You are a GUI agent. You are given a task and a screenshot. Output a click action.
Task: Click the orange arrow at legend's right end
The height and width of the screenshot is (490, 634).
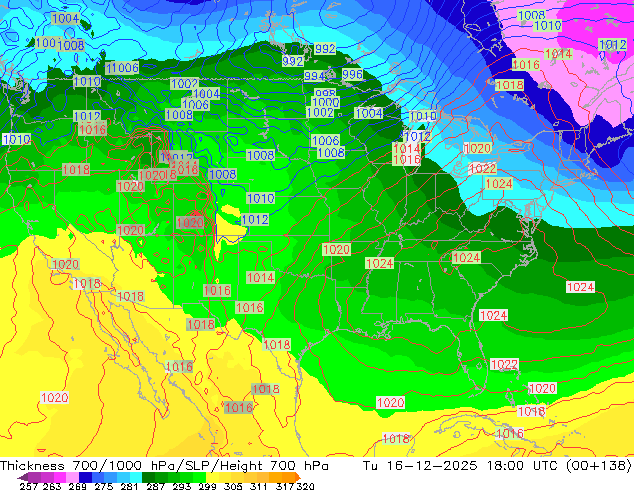[x=298, y=477]
